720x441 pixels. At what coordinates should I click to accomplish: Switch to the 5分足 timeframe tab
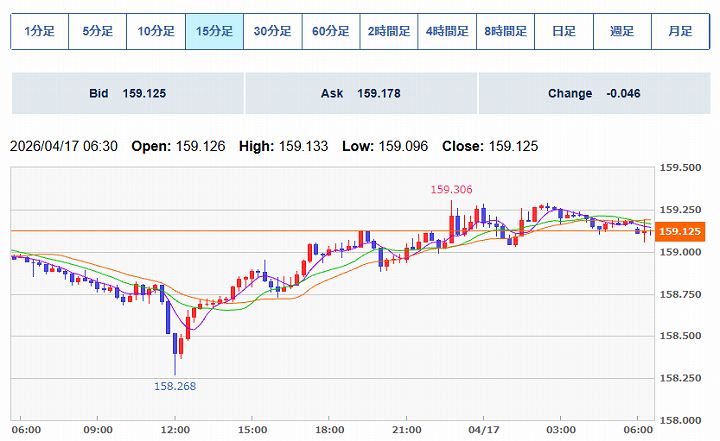pyautogui.click(x=97, y=31)
